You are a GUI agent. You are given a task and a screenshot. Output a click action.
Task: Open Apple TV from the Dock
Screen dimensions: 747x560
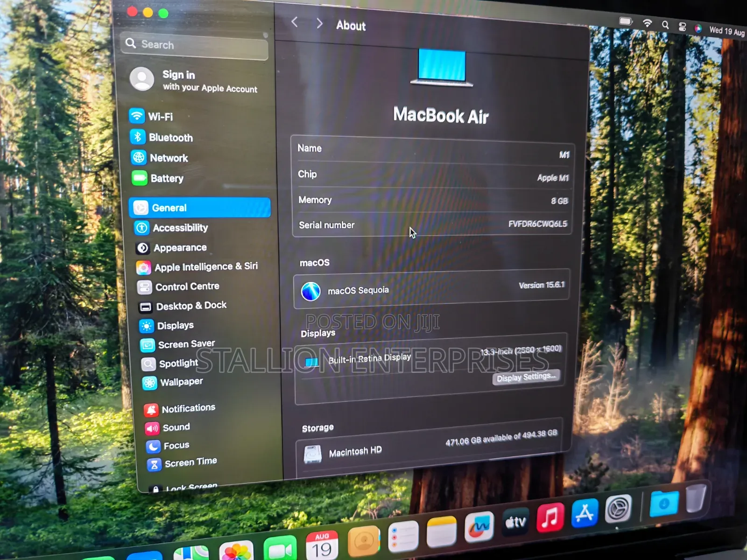click(516, 522)
